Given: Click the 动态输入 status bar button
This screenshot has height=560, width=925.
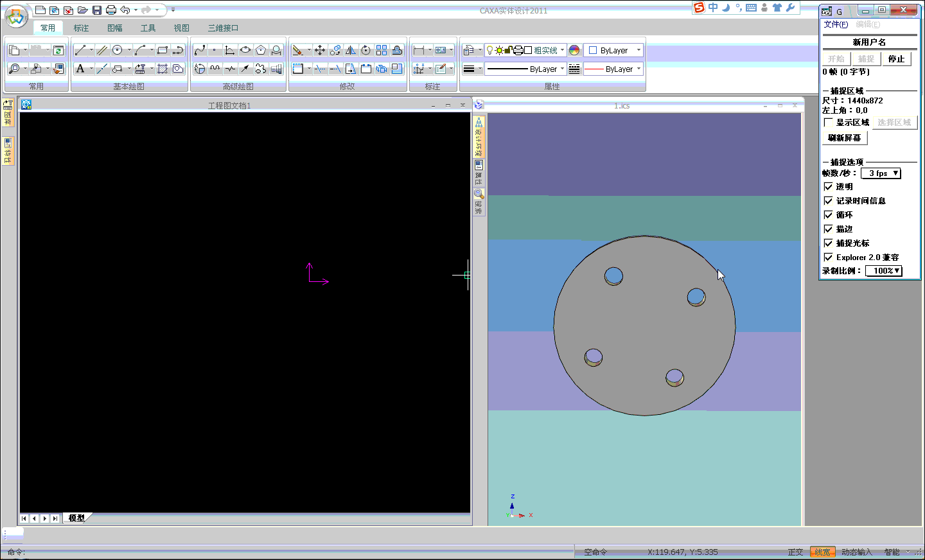Looking at the screenshot, I should [857, 552].
